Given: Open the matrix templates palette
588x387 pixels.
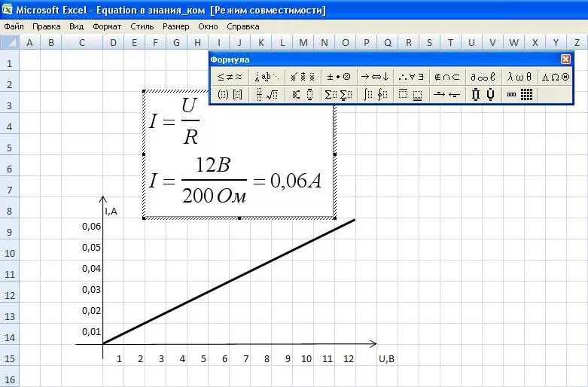Looking at the screenshot, I should [x=519, y=95].
